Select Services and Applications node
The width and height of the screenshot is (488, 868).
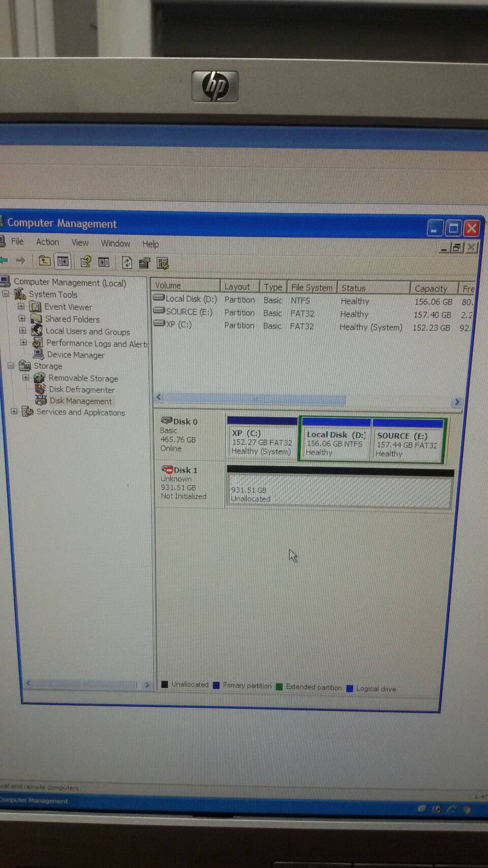click(81, 412)
